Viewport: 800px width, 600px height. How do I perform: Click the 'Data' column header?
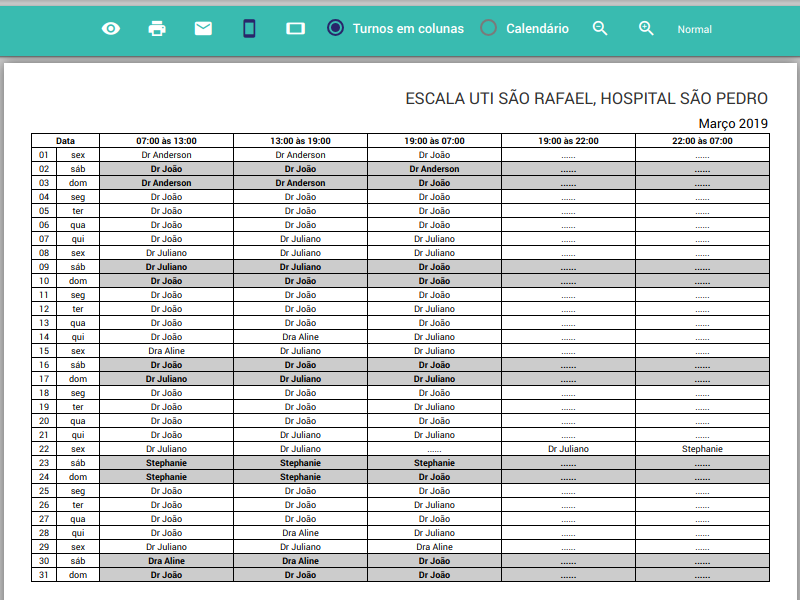click(x=65, y=141)
